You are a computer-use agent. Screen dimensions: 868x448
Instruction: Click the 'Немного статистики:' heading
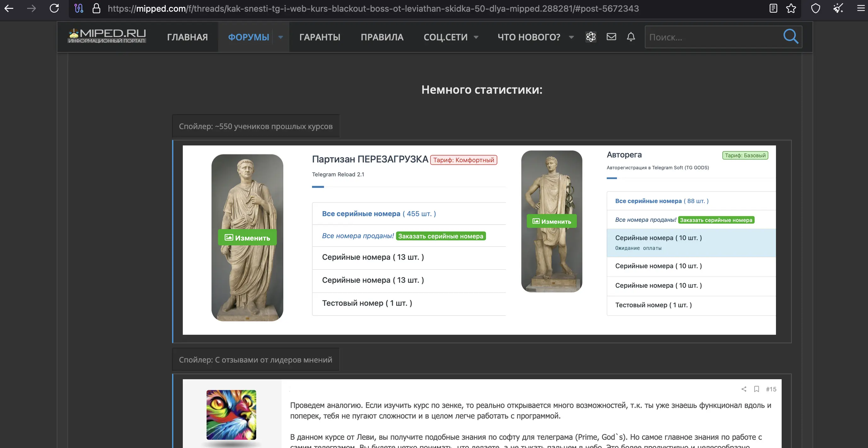coord(482,90)
